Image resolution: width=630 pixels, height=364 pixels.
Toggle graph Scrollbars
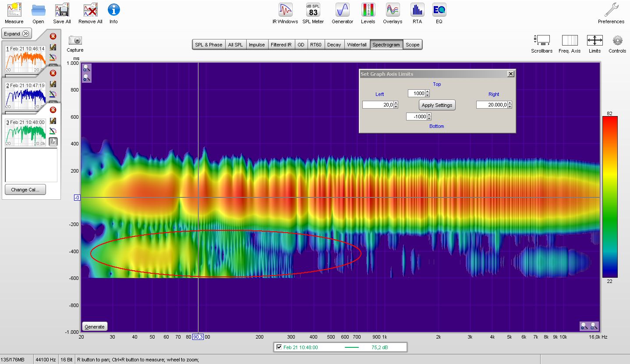click(542, 44)
